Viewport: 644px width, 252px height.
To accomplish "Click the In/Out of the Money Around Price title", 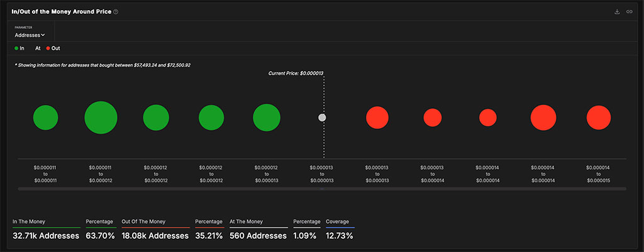I will 61,12.
